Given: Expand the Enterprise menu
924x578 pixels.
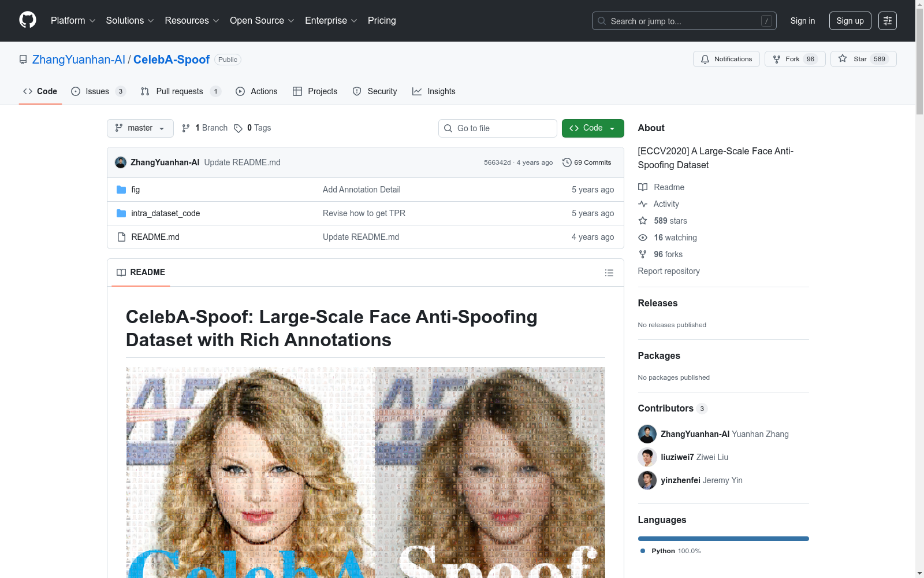Looking at the screenshot, I should click(x=331, y=21).
